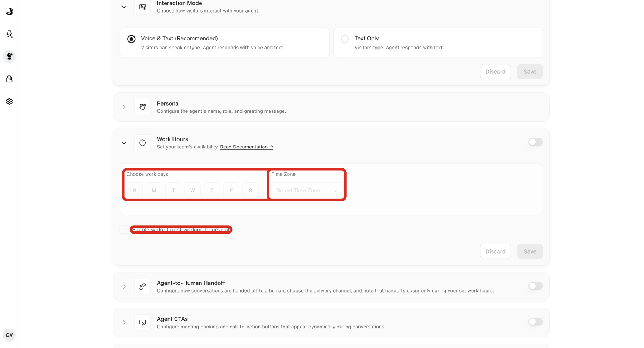Toggle the Work Hours switch

(535, 142)
